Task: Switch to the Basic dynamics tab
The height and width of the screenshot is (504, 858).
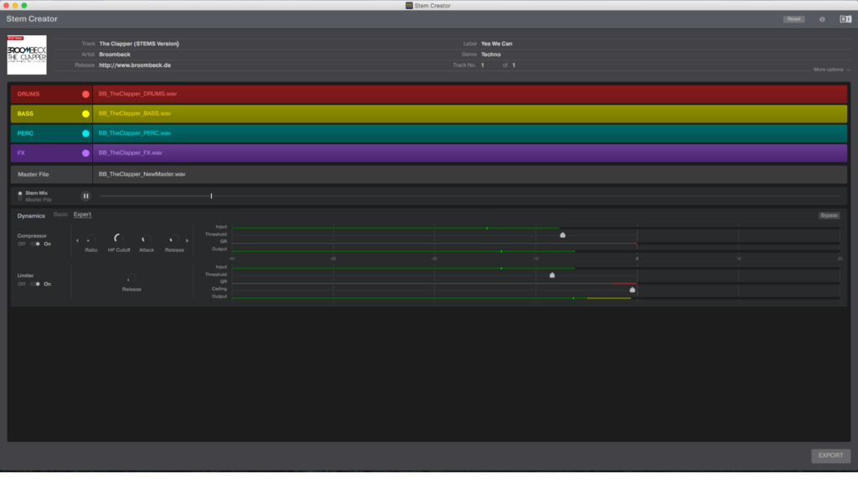Action: 60,214
